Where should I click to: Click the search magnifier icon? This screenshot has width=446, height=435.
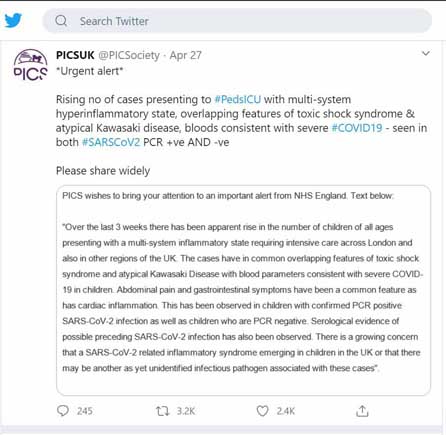(x=61, y=21)
